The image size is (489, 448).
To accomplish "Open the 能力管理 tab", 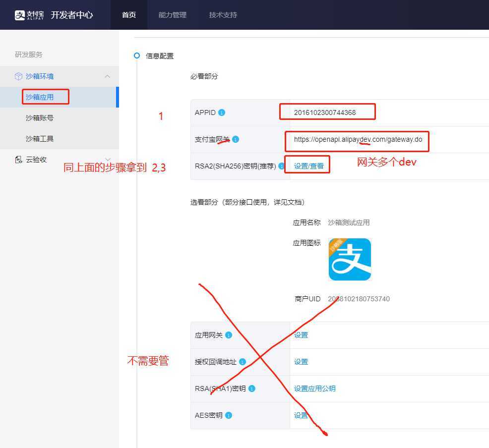I will coord(173,15).
